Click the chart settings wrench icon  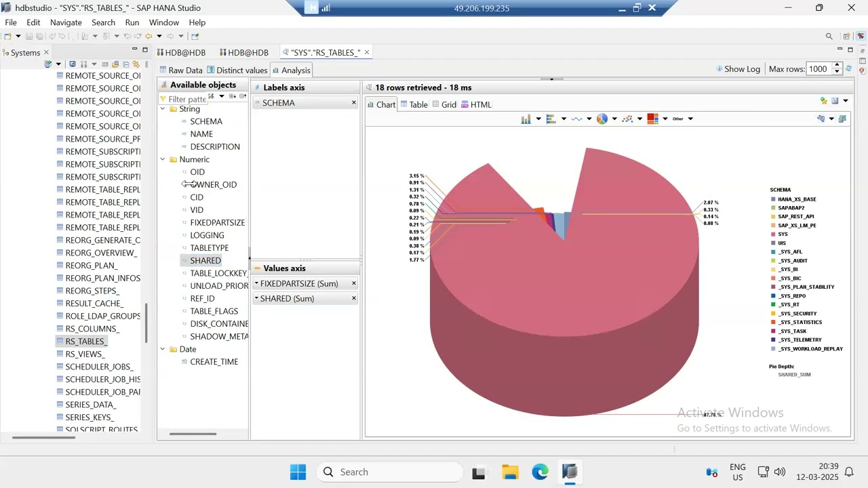[821, 119]
